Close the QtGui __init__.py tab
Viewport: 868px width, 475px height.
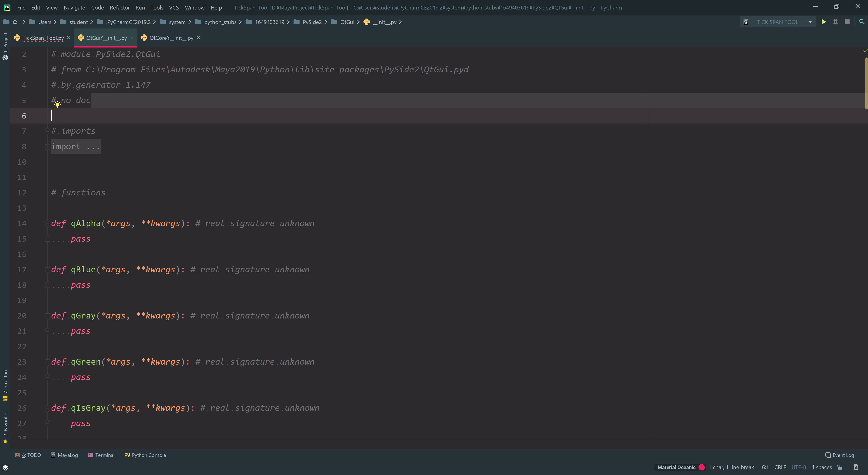tap(132, 37)
